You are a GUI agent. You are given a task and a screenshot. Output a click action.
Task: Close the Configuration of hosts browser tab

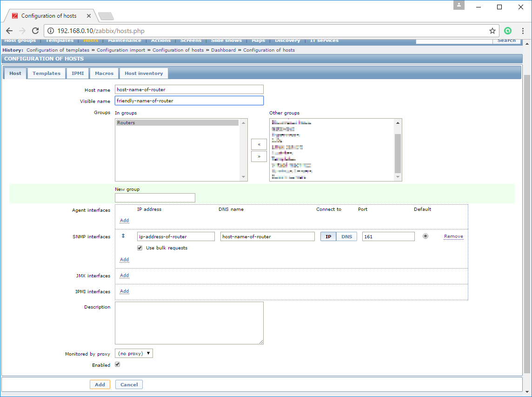88,16
